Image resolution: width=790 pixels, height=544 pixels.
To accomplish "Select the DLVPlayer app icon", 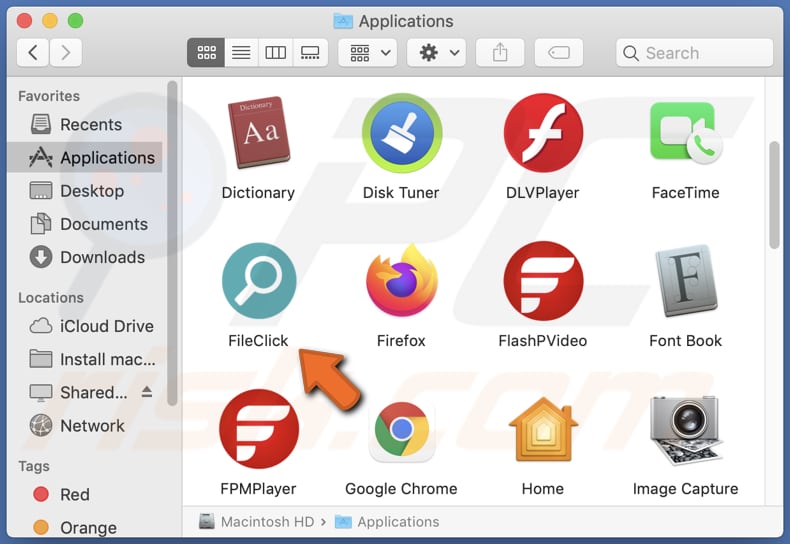I will (543, 133).
